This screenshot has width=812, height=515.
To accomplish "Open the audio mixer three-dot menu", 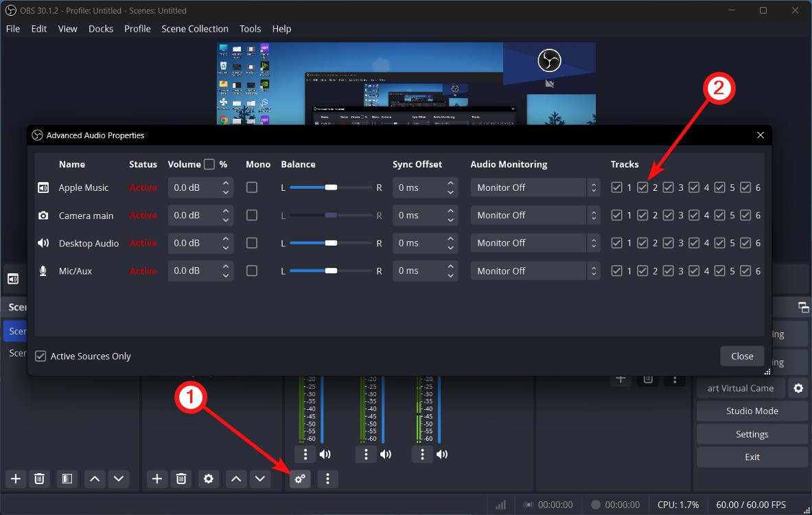I will click(327, 479).
